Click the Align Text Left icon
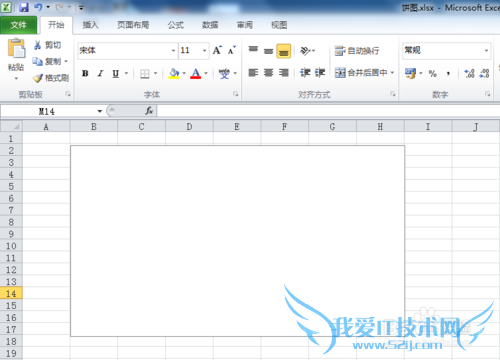 pyautogui.click(x=253, y=73)
